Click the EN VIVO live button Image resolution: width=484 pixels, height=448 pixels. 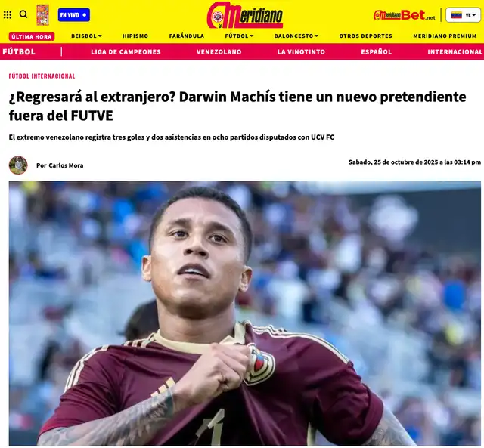tap(74, 15)
